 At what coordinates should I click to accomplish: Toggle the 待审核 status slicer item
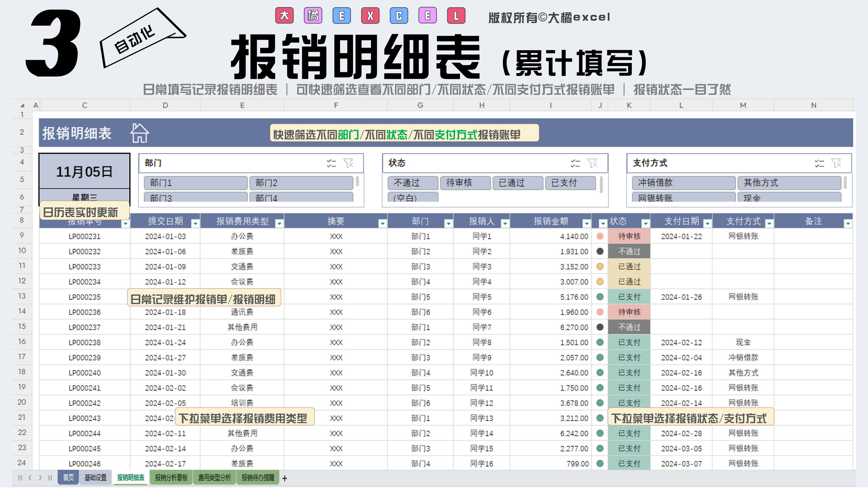tap(465, 183)
